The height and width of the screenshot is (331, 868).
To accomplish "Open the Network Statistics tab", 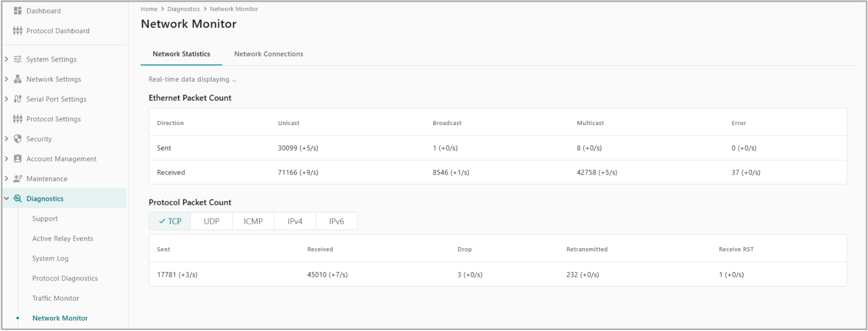I will coord(181,54).
